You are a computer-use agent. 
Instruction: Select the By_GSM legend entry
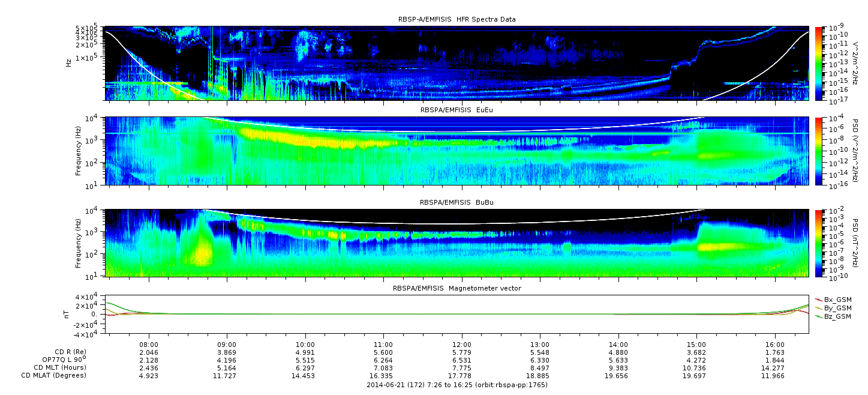point(837,307)
